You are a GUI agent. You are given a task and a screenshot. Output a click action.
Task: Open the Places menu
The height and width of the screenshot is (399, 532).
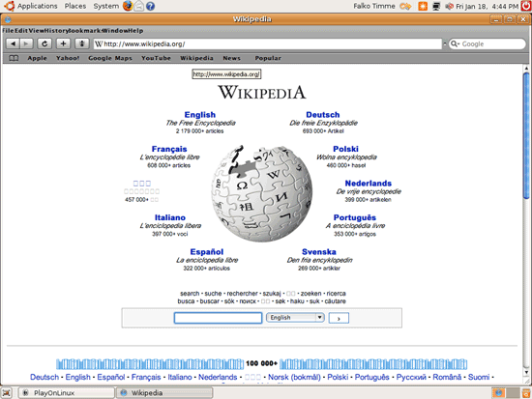[x=75, y=6]
